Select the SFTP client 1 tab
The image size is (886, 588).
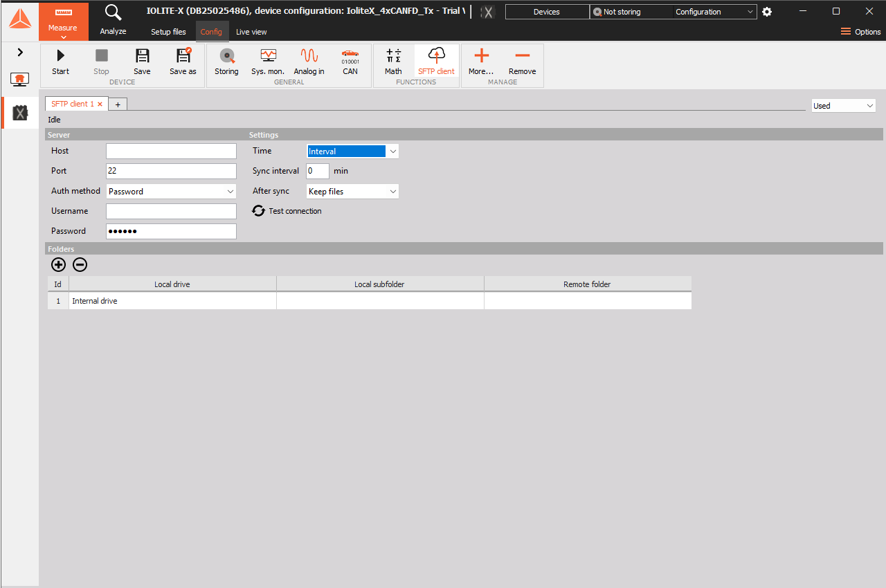click(x=73, y=104)
